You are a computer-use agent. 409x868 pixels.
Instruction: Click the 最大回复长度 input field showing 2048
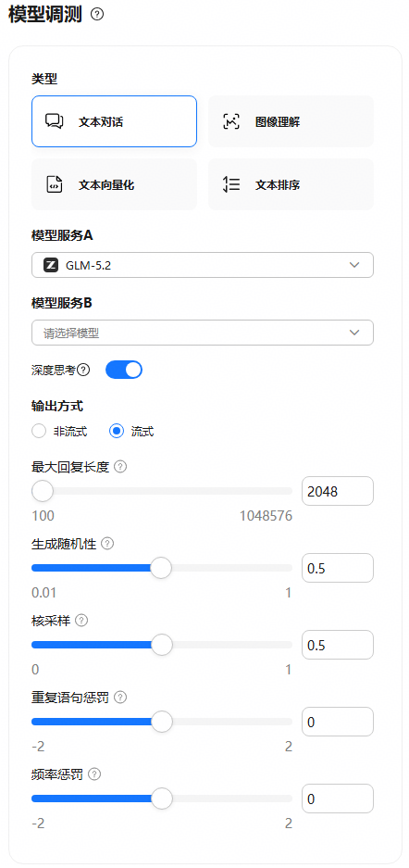pos(338,491)
